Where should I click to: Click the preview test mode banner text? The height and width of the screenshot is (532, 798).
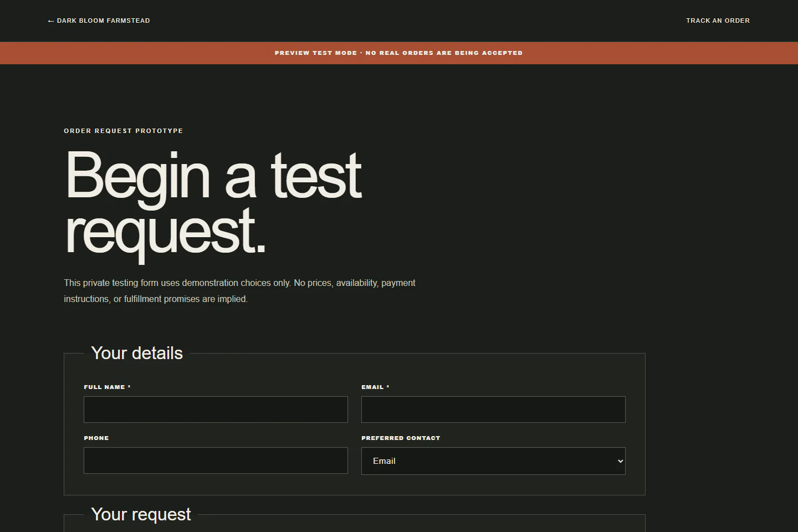[398, 53]
